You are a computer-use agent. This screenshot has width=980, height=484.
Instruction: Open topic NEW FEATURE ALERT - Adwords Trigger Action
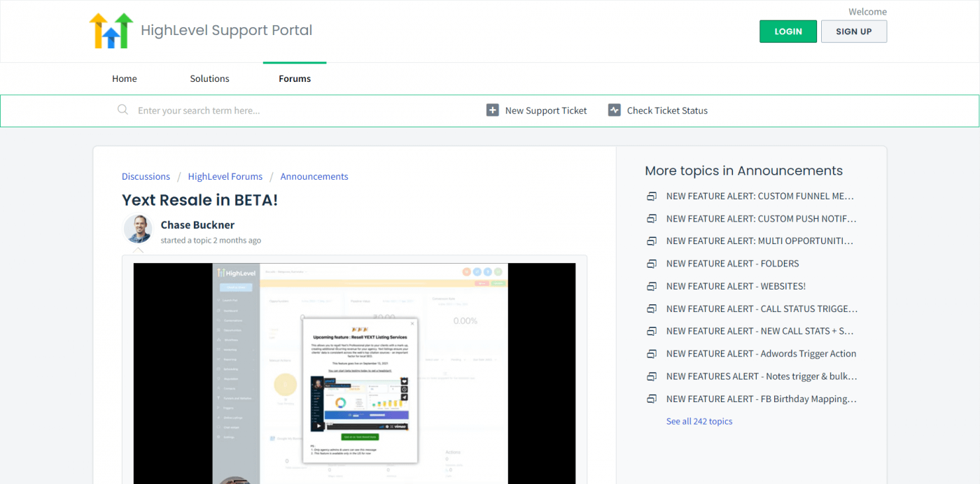pyautogui.click(x=762, y=354)
